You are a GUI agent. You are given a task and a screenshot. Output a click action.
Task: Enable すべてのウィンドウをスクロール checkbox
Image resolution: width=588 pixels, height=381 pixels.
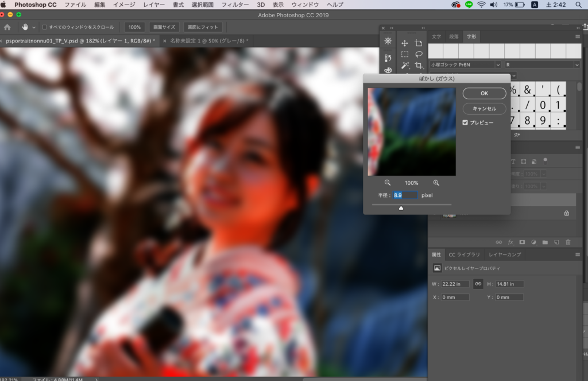45,27
